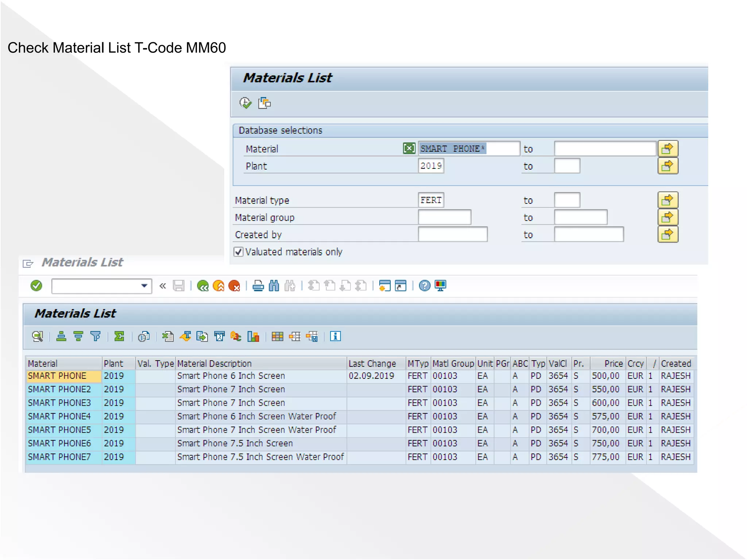The height and width of the screenshot is (560, 747).
Task: Click the green Back icon
Action: [202, 286]
